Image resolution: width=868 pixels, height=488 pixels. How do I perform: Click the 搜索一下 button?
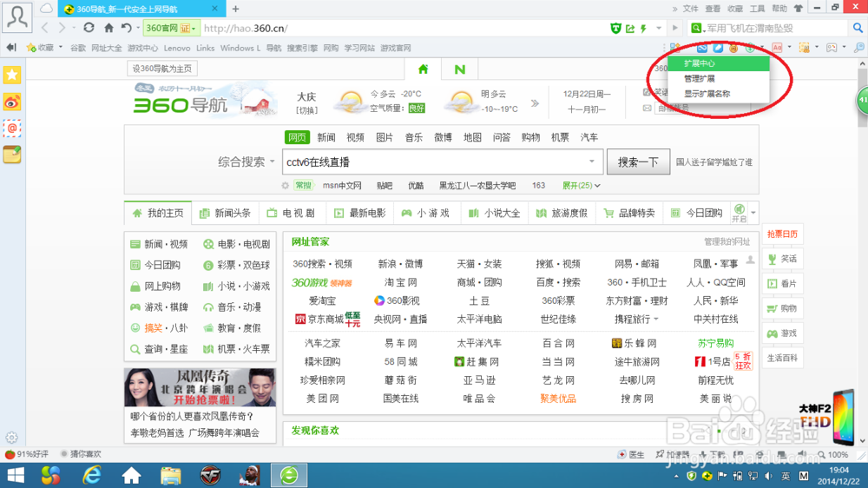point(638,162)
